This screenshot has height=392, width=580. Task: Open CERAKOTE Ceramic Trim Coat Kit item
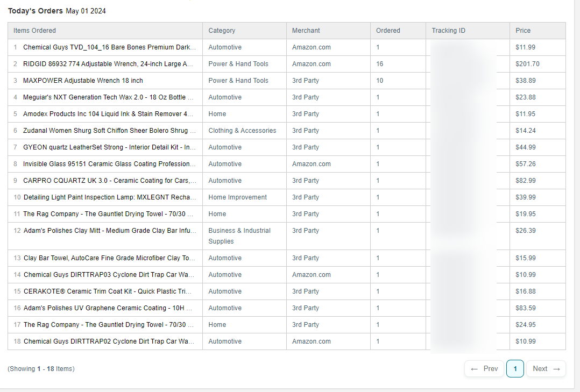pyautogui.click(x=108, y=291)
